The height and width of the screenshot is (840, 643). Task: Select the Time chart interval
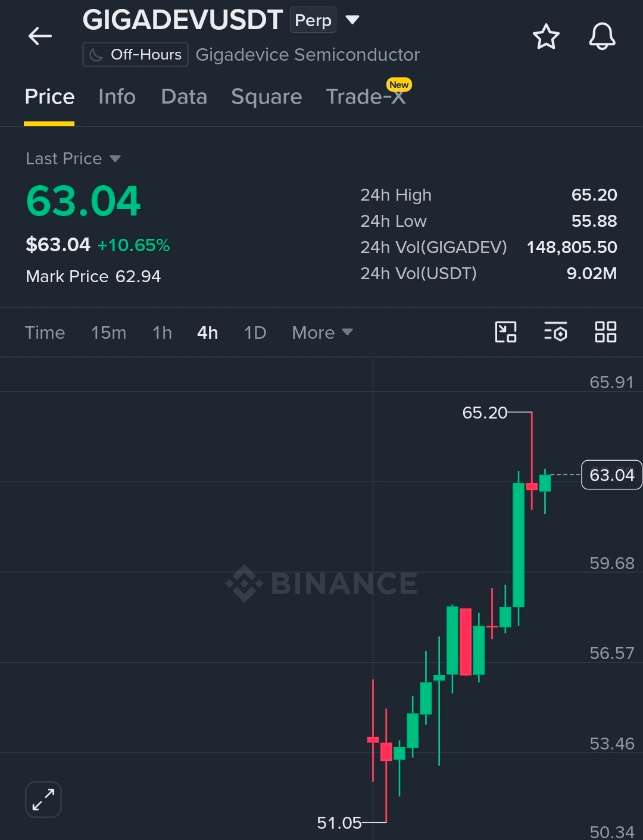(x=45, y=332)
